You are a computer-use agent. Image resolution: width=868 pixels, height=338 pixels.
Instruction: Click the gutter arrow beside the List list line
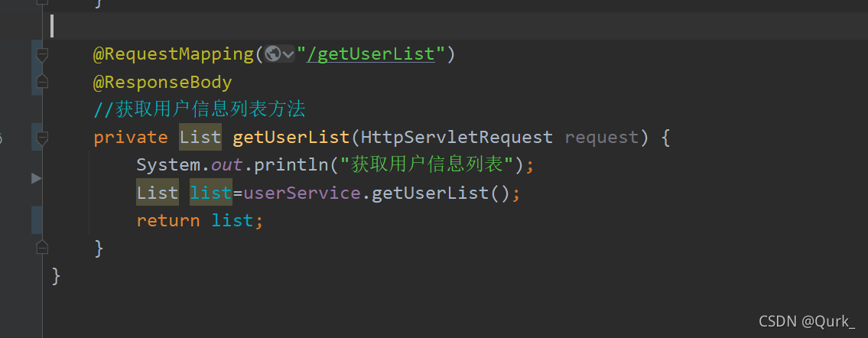pos(36,178)
